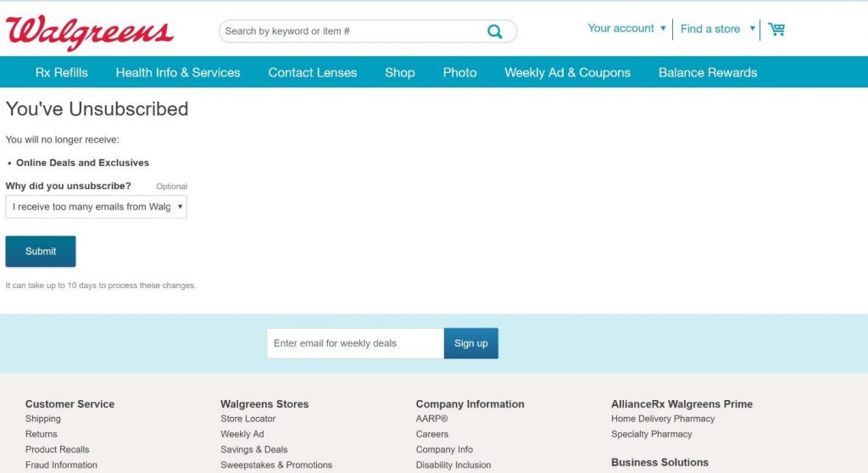Click the Walgreens Stores heading
The width and height of the screenshot is (868, 473).
tap(264, 404)
